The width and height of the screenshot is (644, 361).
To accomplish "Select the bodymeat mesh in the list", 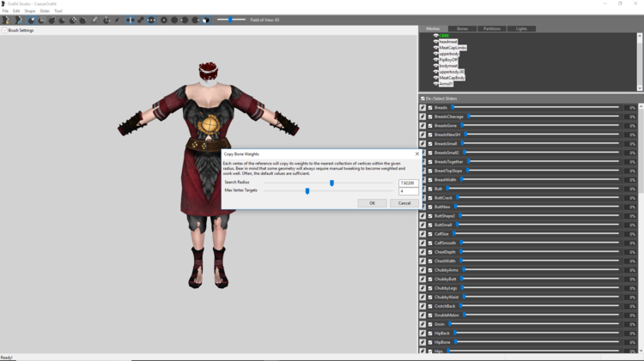I will click(x=448, y=66).
